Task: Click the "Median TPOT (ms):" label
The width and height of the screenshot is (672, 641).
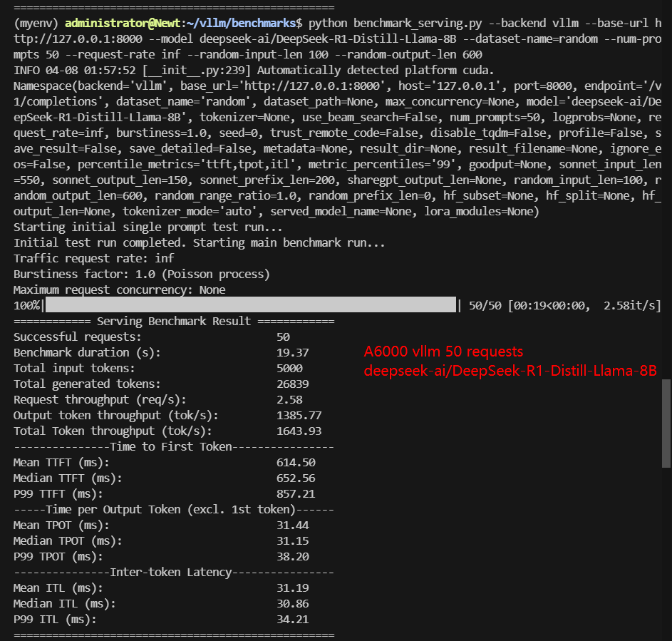Action: tap(68, 540)
